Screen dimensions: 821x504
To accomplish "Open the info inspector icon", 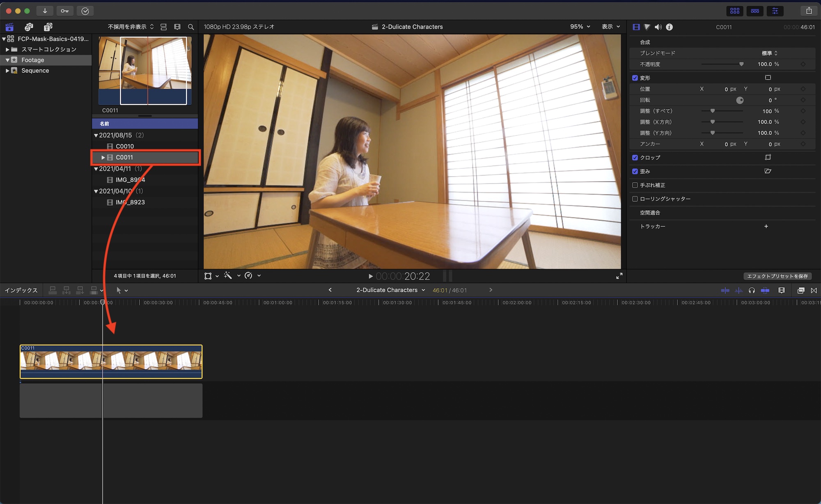I will (670, 27).
